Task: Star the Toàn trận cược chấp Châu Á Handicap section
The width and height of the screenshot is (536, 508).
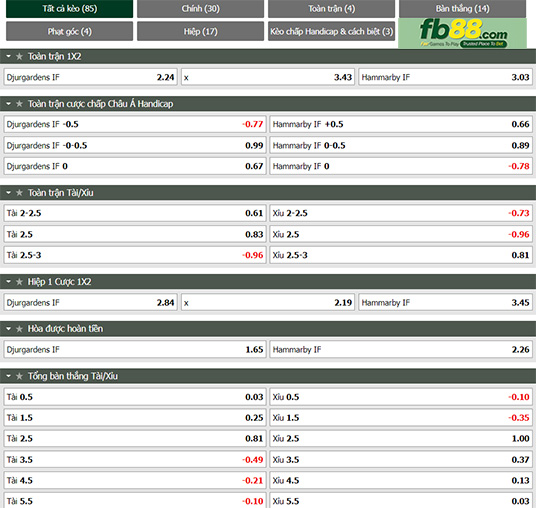Action: (x=19, y=104)
